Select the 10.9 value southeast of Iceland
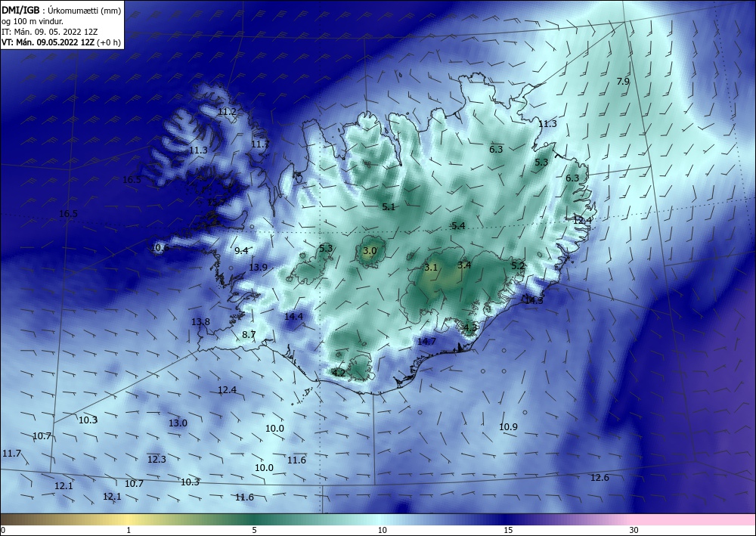Viewport: 756px width, 536px height. pos(508,427)
